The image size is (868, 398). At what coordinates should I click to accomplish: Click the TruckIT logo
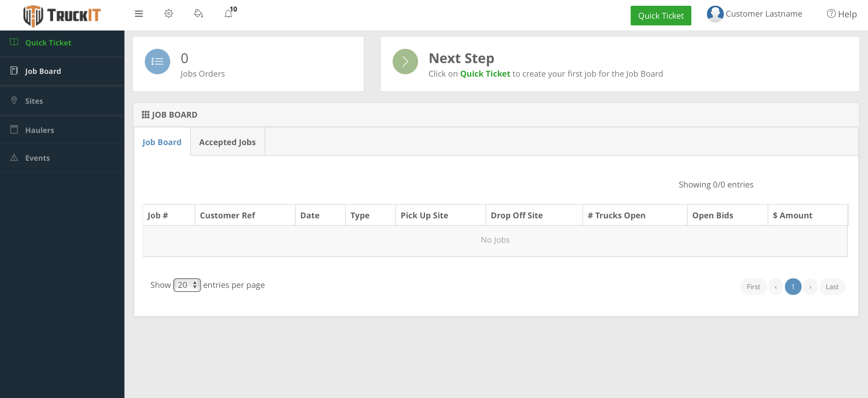pyautogui.click(x=62, y=15)
